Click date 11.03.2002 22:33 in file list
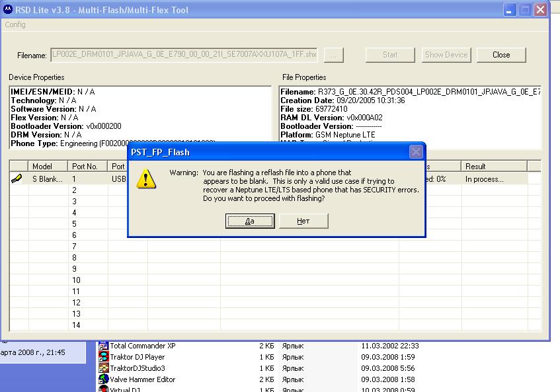 click(x=390, y=346)
